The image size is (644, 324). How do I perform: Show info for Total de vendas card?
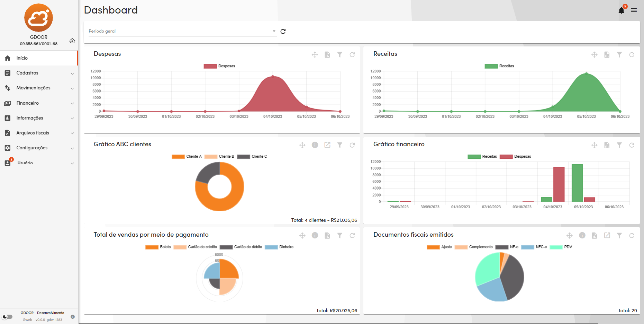point(315,235)
